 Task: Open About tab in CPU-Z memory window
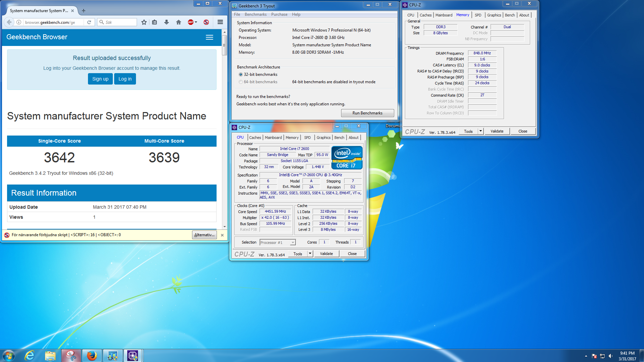[x=524, y=15]
